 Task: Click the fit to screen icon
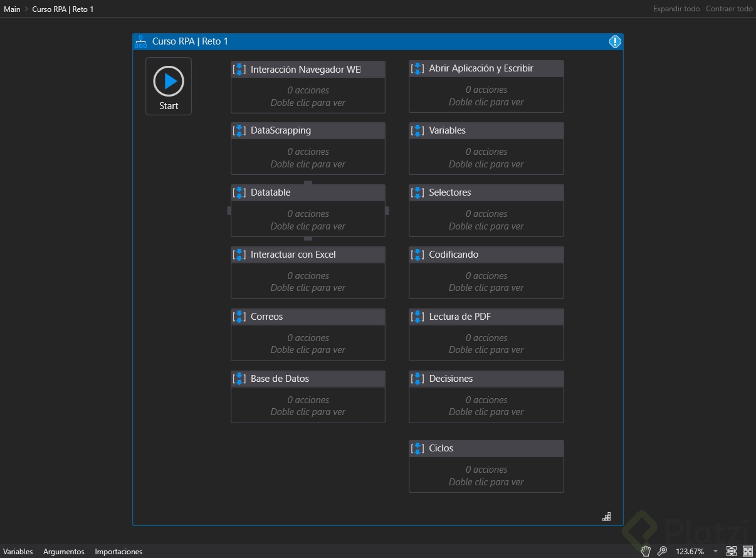pyautogui.click(x=732, y=551)
